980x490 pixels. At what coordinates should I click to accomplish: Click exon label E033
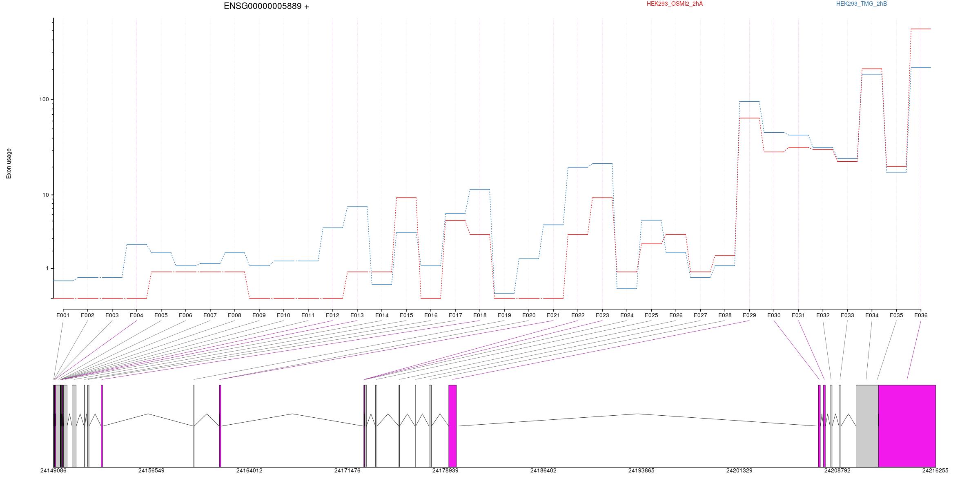point(847,315)
